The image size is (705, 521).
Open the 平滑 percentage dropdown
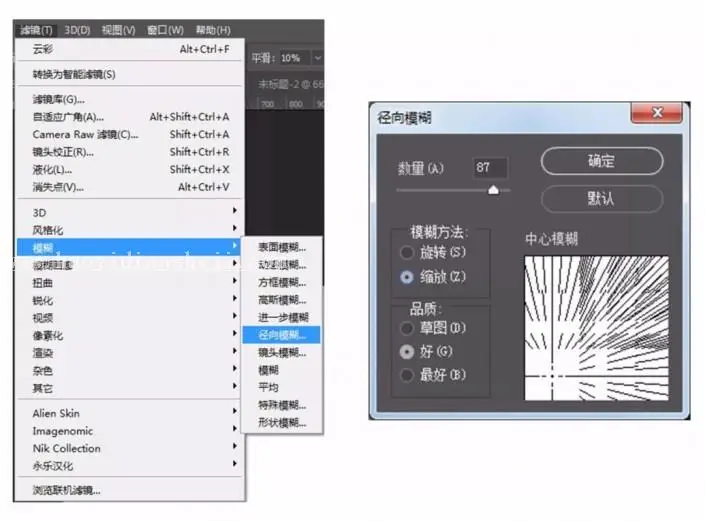[x=317, y=58]
